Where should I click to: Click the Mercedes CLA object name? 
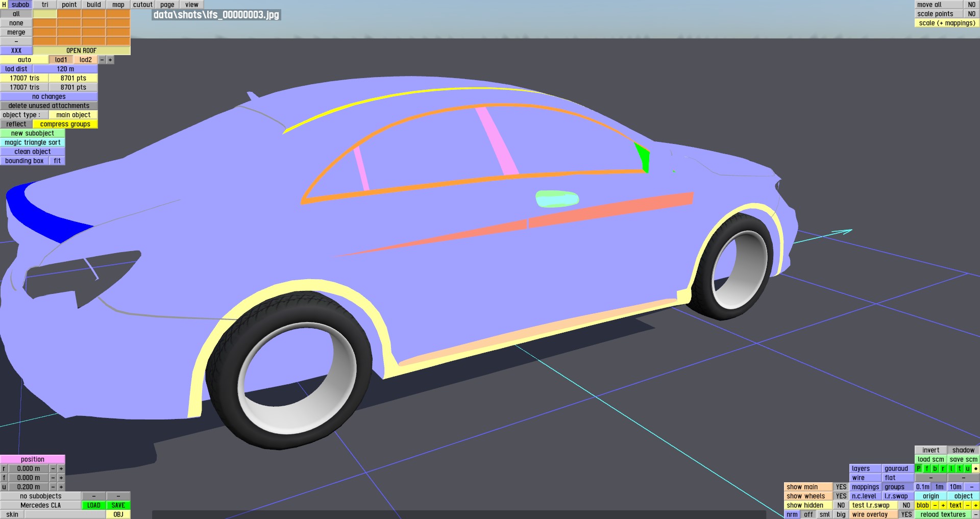click(x=41, y=505)
